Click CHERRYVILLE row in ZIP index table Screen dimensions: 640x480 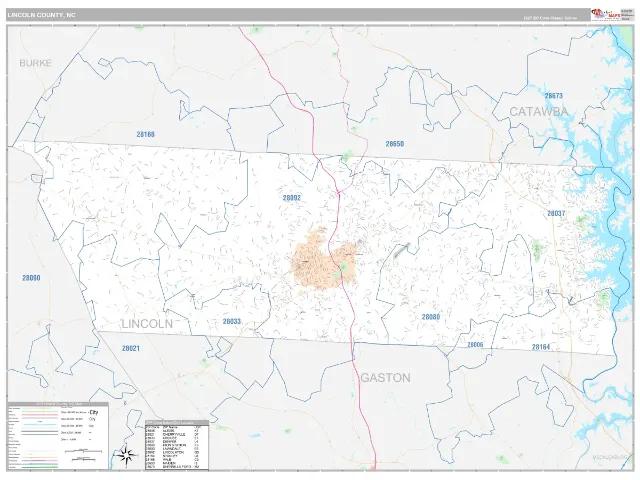pyautogui.click(x=177, y=434)
